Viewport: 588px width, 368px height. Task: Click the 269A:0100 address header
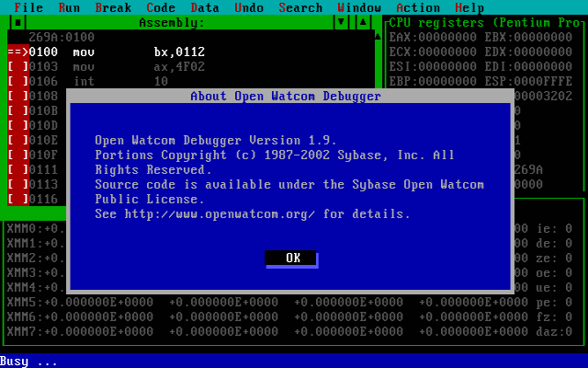coord(62,37)
